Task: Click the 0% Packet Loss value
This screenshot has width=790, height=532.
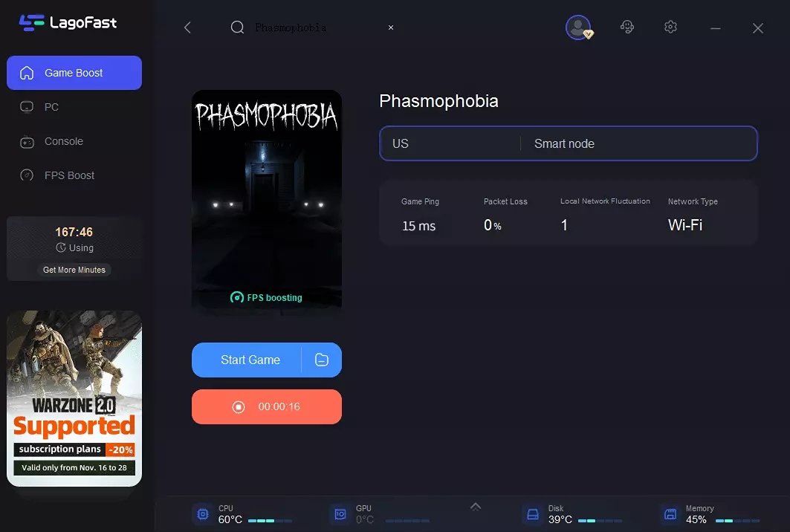Action: point(492,225)
